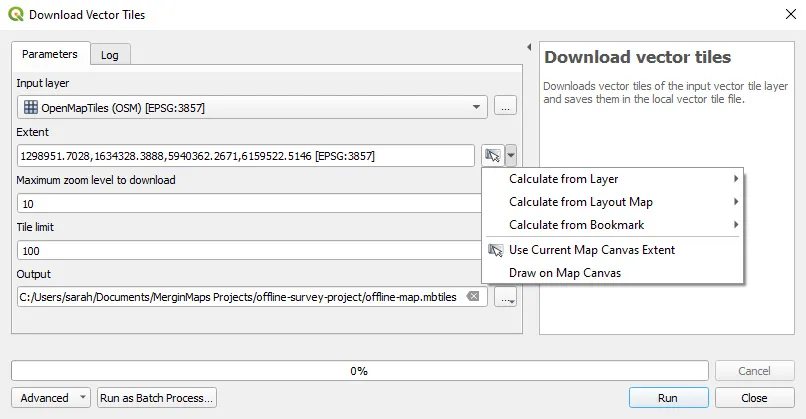806x419 pixels.
Task: Click Run as Batch Process button
Action: pyautogui.click(x=157, y=398)
